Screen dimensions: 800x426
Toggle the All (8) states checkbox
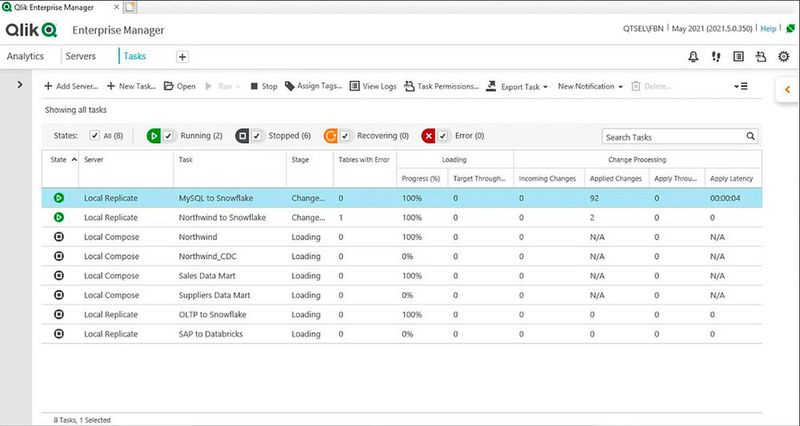94,135
